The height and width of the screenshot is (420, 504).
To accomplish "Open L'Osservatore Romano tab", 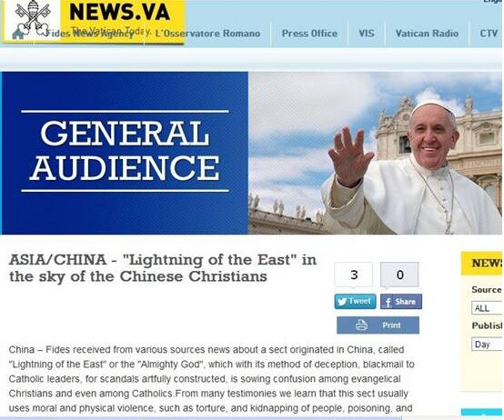I will coord(207,34).
